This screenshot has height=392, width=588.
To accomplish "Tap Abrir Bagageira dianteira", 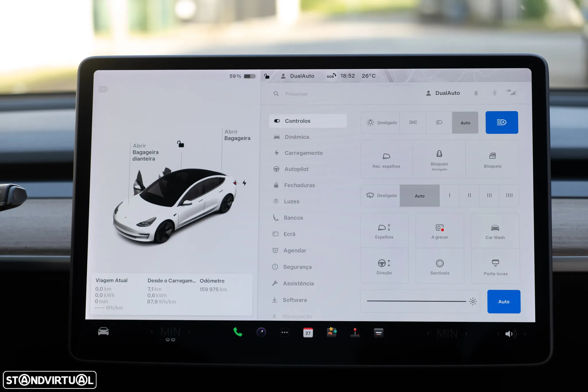I will click(145, 152).
